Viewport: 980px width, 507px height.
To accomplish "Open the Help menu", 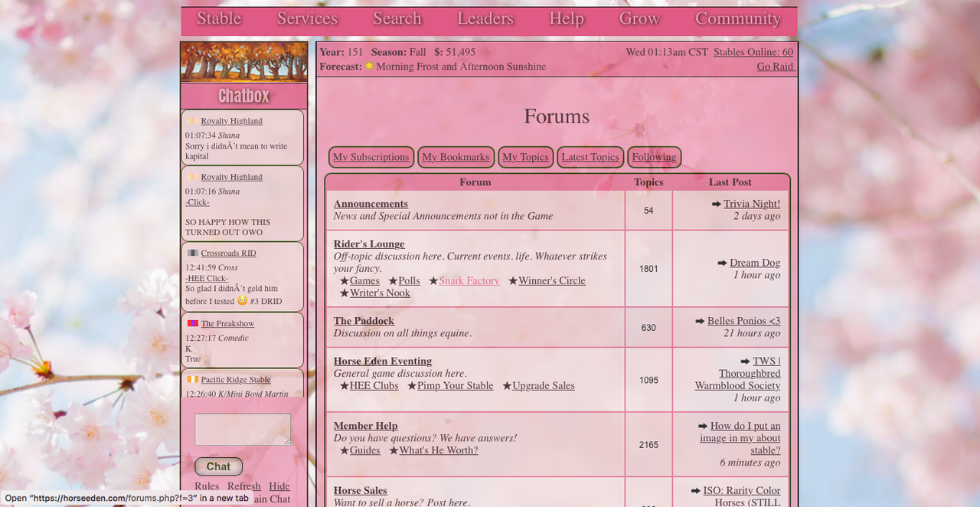I will click(x=567, y=18).
